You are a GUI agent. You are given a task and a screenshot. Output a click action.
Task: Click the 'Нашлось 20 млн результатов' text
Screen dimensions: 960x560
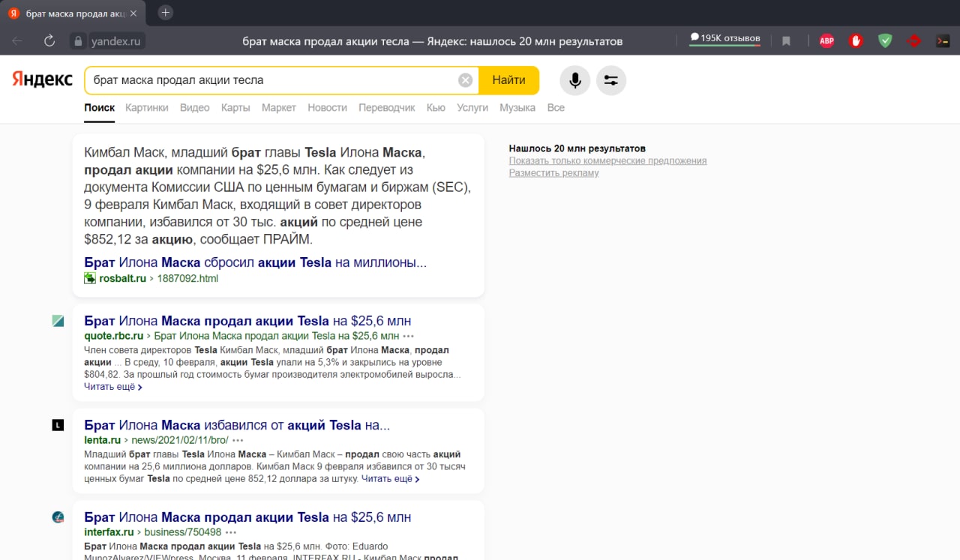577,148
